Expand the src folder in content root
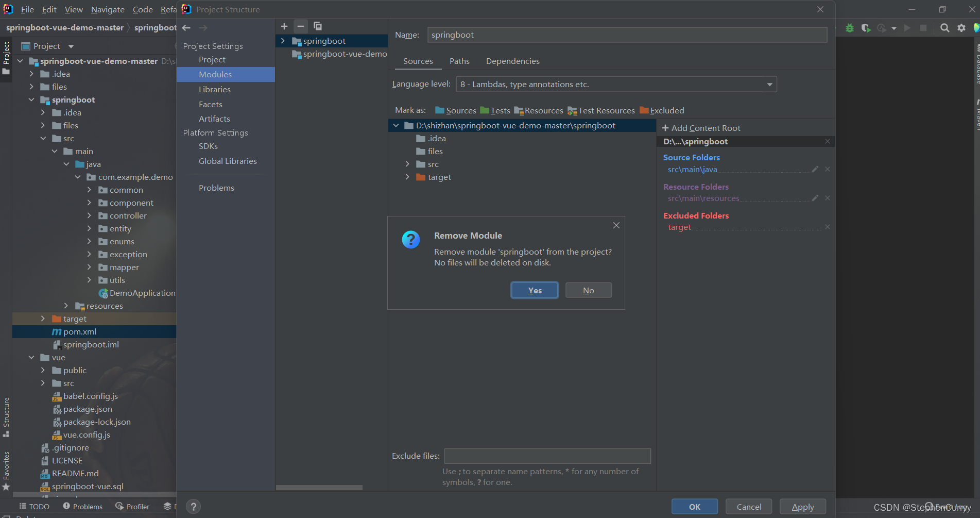Image resolution: width=980 pixels, height=518 pixels. [x=407, y=164]
